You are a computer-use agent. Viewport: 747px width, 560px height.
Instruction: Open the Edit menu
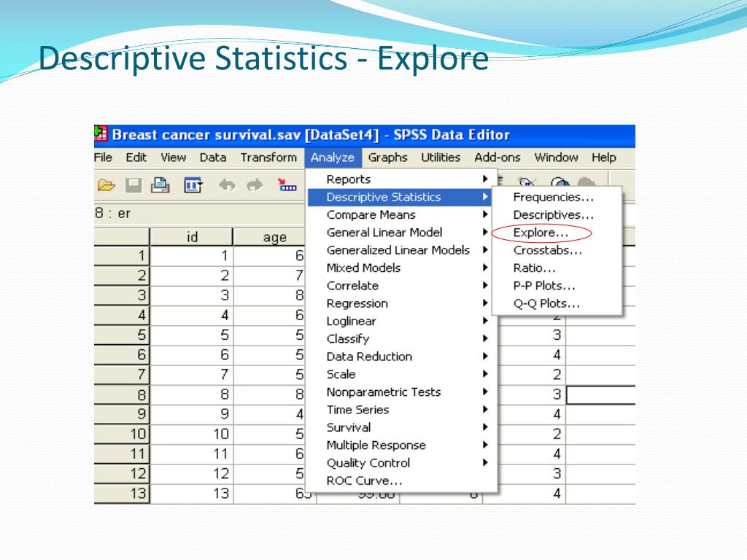136,157
